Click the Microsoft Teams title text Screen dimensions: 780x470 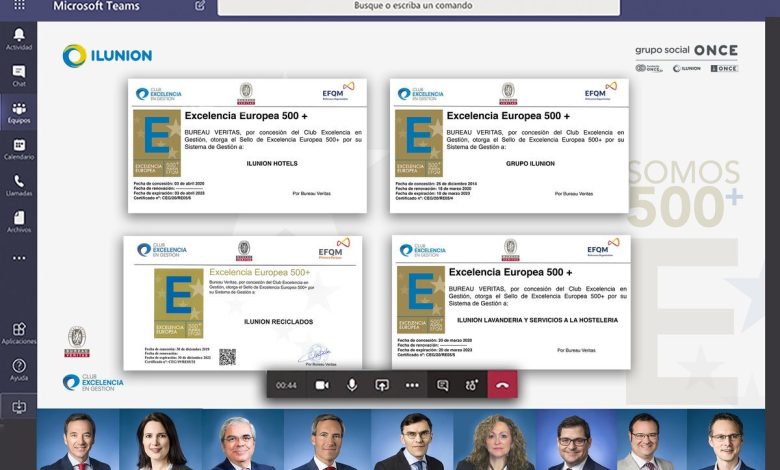(x=97, y=6)
